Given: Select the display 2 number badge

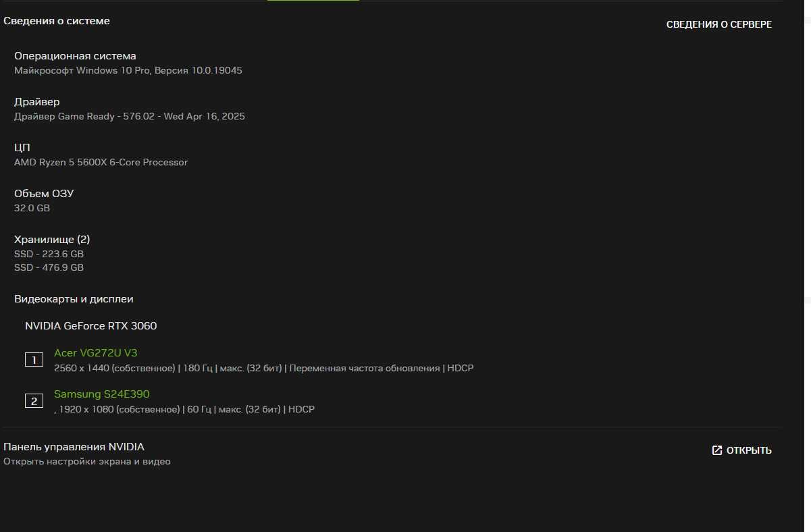Looking at the screenshot, I should [x=34, y=401].
